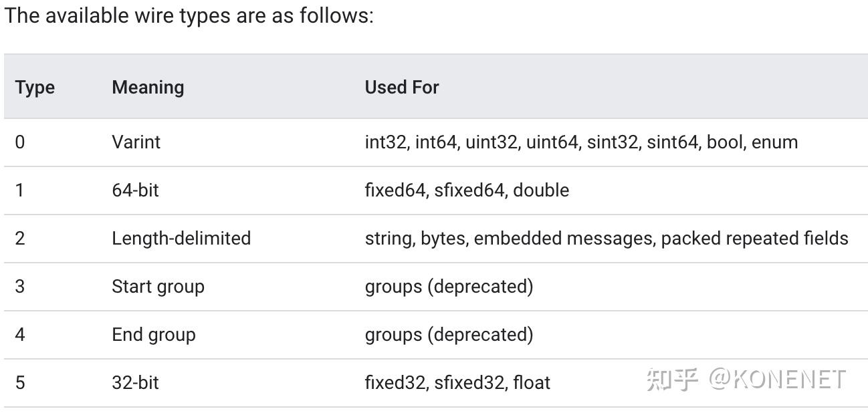This screenshot has height=413, width=868.
Task: Select the 'Length-delimited' cell text
Action: (181, 239)
